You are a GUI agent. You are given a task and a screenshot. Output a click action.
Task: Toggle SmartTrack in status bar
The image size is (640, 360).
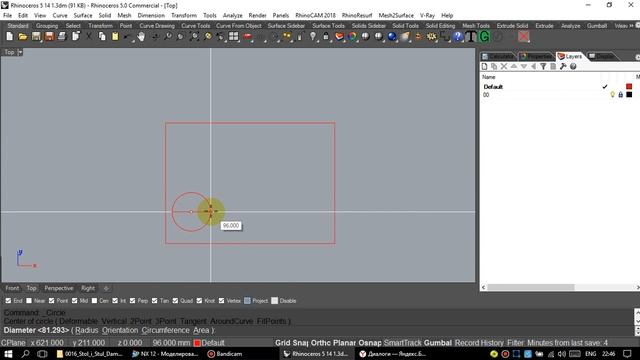[x=402, y=343]
